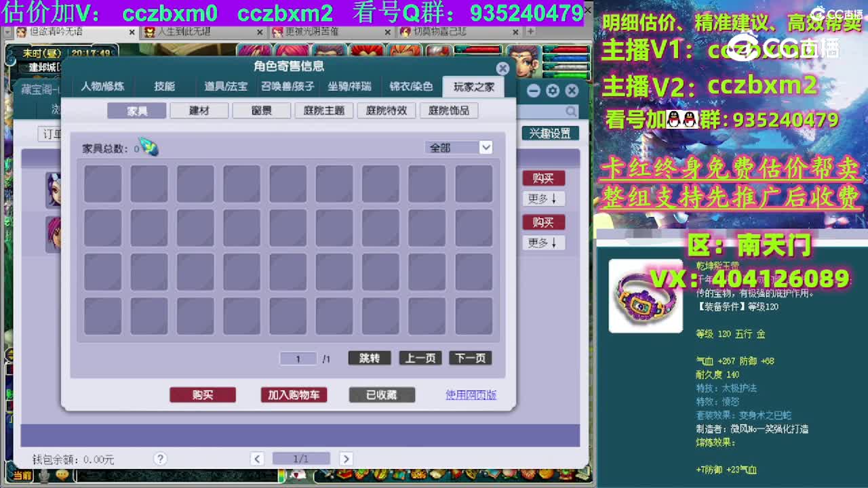Image resolution: width=868 pixels, height=488 pixels.
Task: Click the second listing character avatar
Action: [x=53, y=234]
